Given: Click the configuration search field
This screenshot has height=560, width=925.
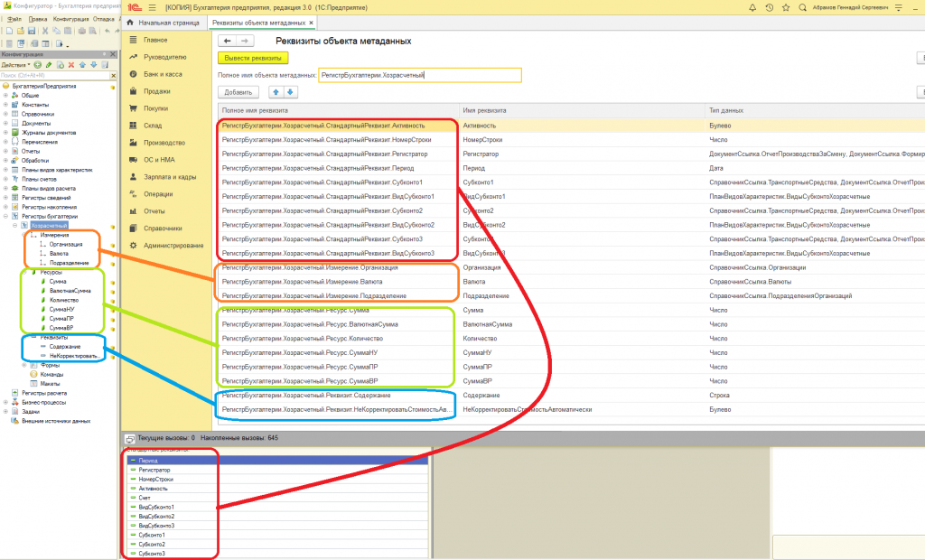Looking at the screenshot, I should tap(55, 76).
